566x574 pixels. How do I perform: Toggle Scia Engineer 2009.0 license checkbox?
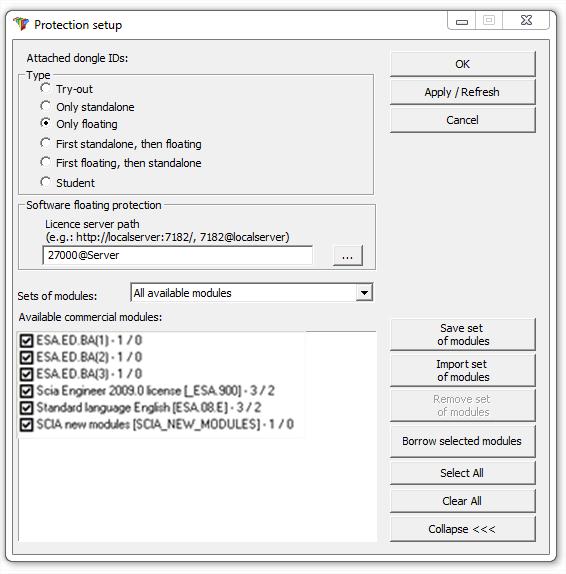[x=26, y=391]
